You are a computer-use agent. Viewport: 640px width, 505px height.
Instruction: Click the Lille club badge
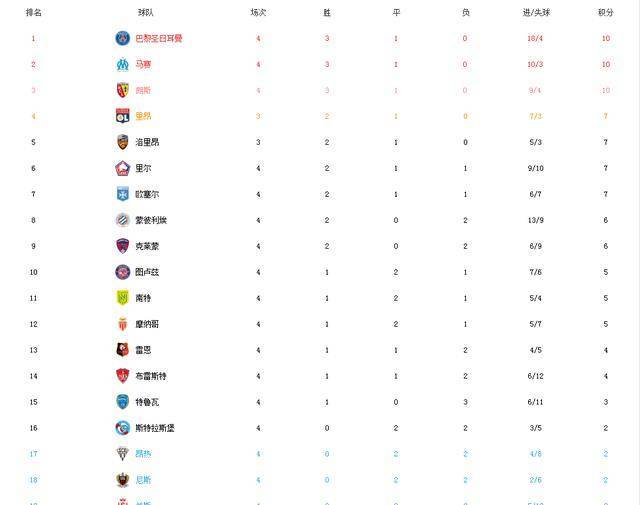click(x=122, y=168)
